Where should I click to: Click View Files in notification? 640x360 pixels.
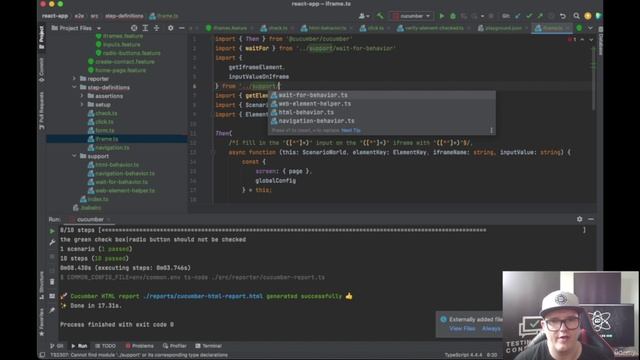pyautogui.click(x=462, y=329)
